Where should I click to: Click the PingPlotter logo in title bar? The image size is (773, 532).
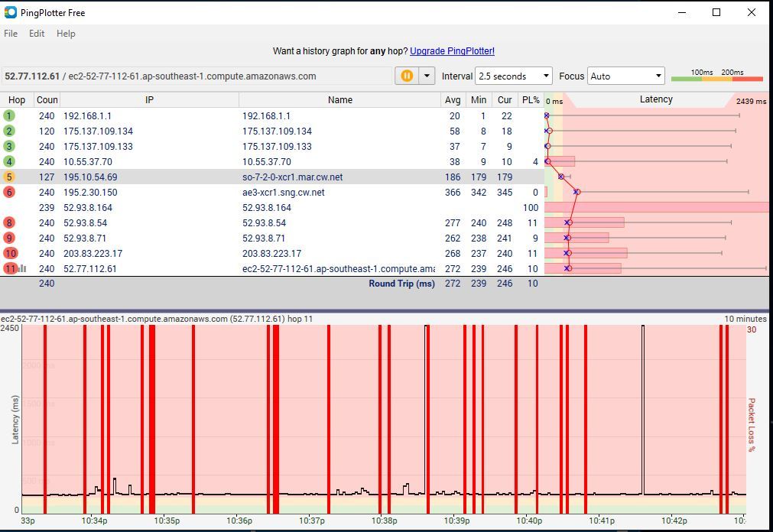[11, 12]
